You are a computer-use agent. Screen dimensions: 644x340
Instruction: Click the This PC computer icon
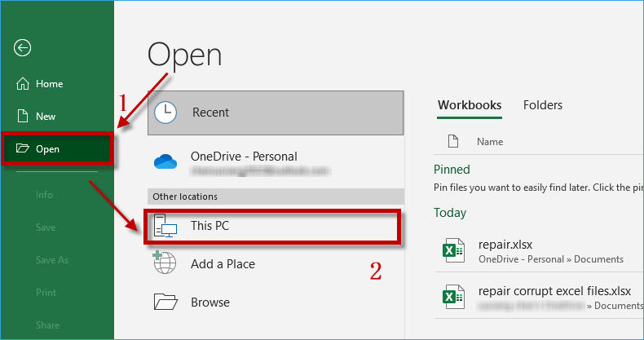click(x=165, y=225)
